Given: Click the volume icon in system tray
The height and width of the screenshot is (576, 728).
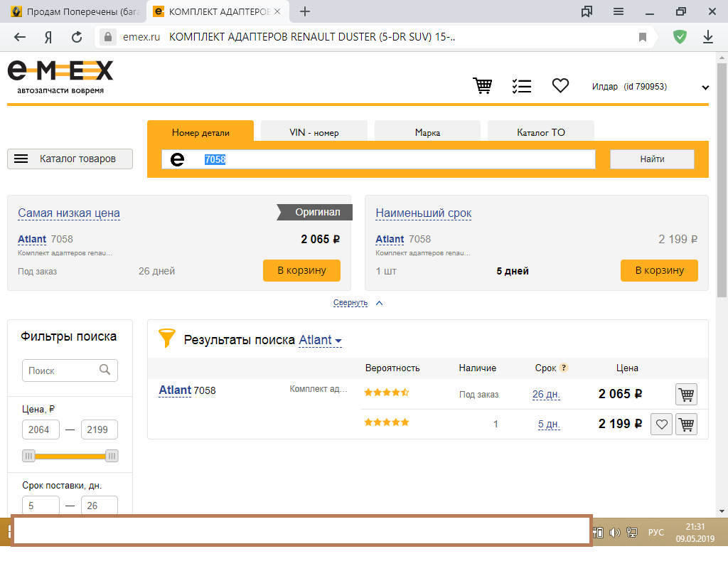Looking at the screenshot, I should 614,533.
